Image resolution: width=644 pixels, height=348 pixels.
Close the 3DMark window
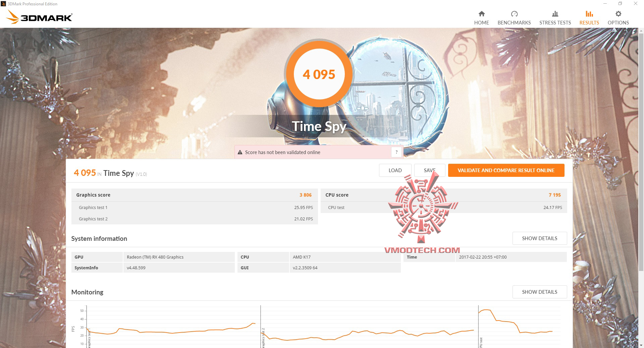coord(636,4)
